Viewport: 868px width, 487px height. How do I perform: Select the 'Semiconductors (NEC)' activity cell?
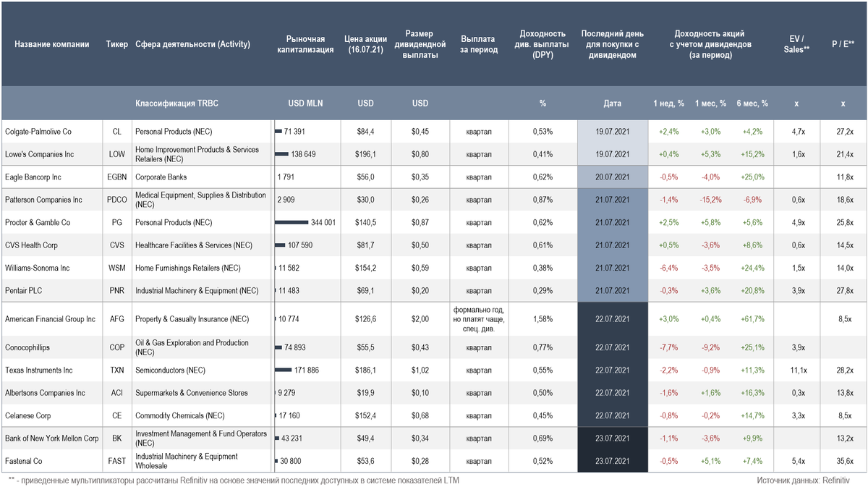[x=171, y=370]
